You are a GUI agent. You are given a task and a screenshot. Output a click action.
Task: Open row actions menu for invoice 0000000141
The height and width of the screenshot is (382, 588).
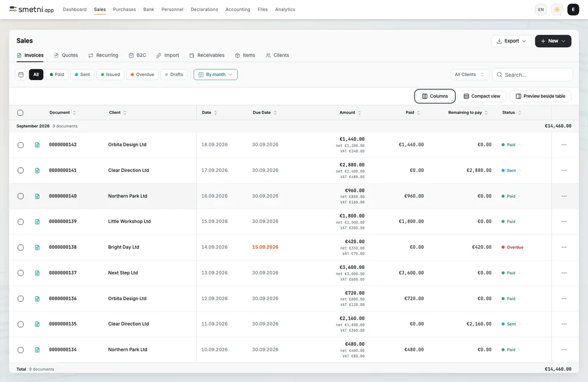click(x=564, y=170)
